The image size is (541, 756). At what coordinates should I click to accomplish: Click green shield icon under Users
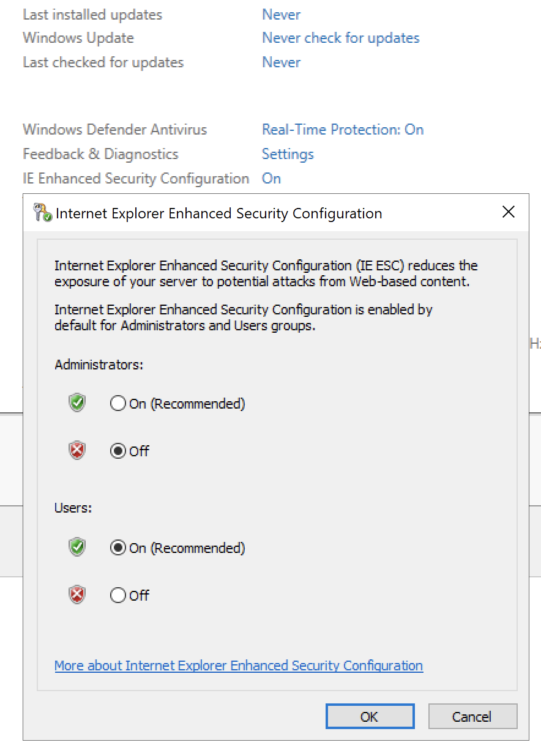tap(76, 547)
